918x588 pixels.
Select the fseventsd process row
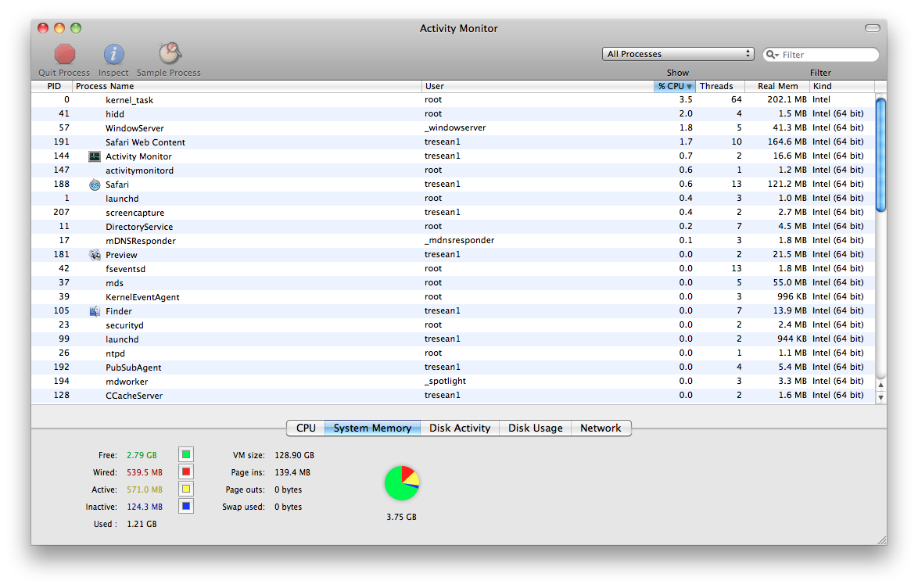(x=454, y=269)
